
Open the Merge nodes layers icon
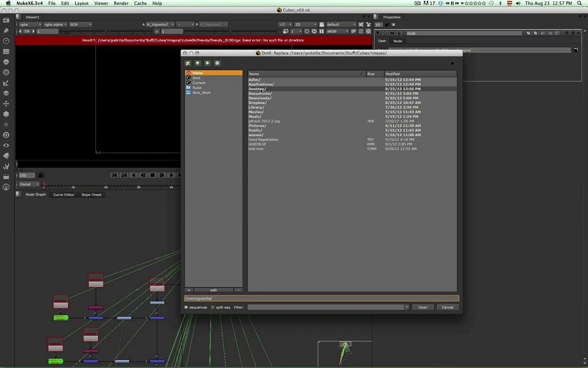[6, 93]
